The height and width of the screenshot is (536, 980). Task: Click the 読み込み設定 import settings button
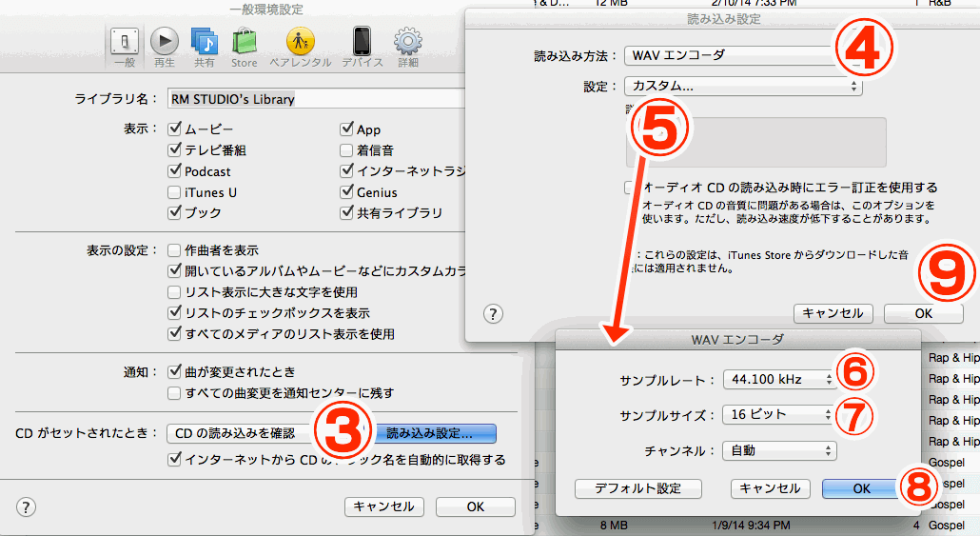pyautogui.click(x=437, y=433)
